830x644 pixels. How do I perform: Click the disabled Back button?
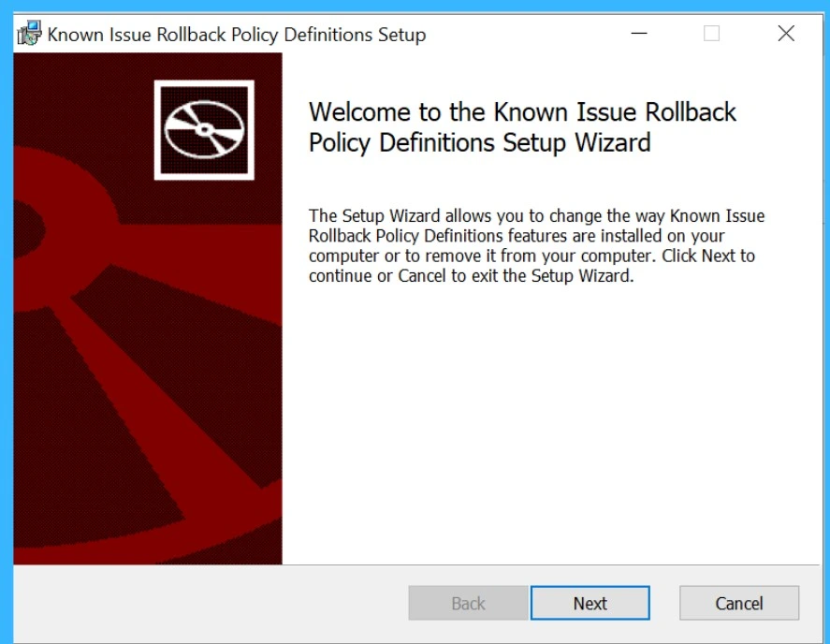click(467, 603)
